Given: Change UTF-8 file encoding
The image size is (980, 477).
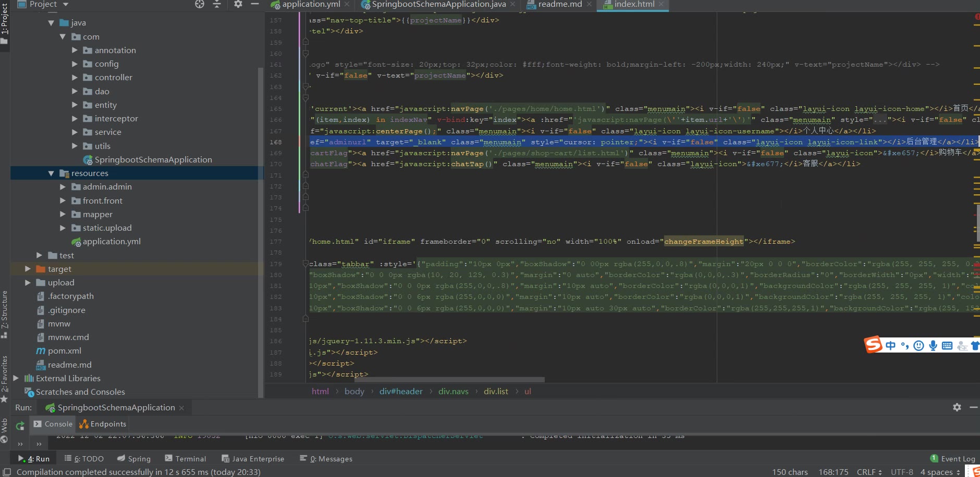Looking at the screenshot, I should coord(902,472).
